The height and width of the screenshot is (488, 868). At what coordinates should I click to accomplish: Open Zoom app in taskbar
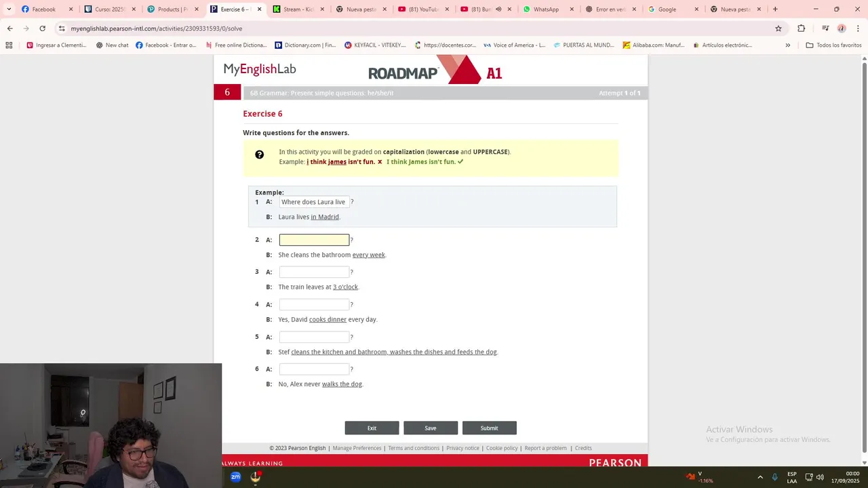235,477
